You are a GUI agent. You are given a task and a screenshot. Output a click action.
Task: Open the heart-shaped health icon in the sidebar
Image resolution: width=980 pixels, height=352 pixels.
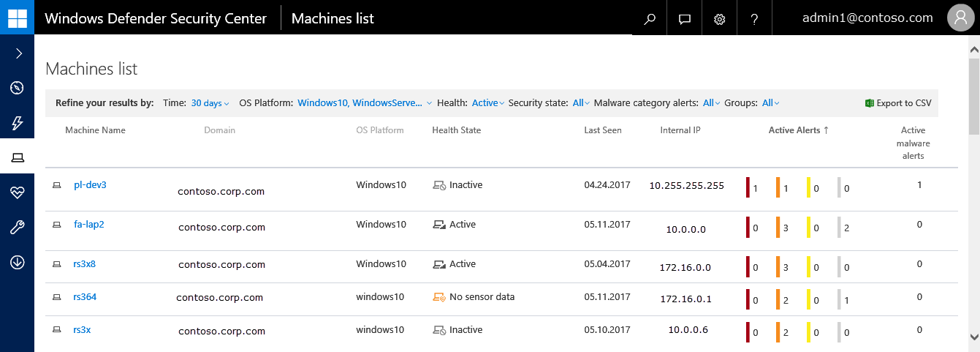(17, 192)
